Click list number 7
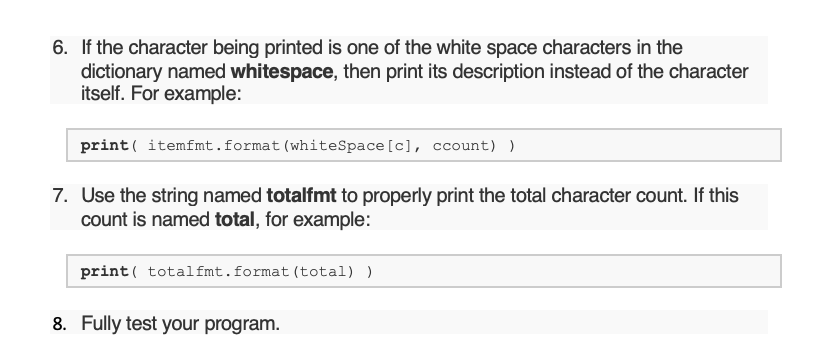The width and height of the screenshot is (814, 362). [x=60, y=196]
